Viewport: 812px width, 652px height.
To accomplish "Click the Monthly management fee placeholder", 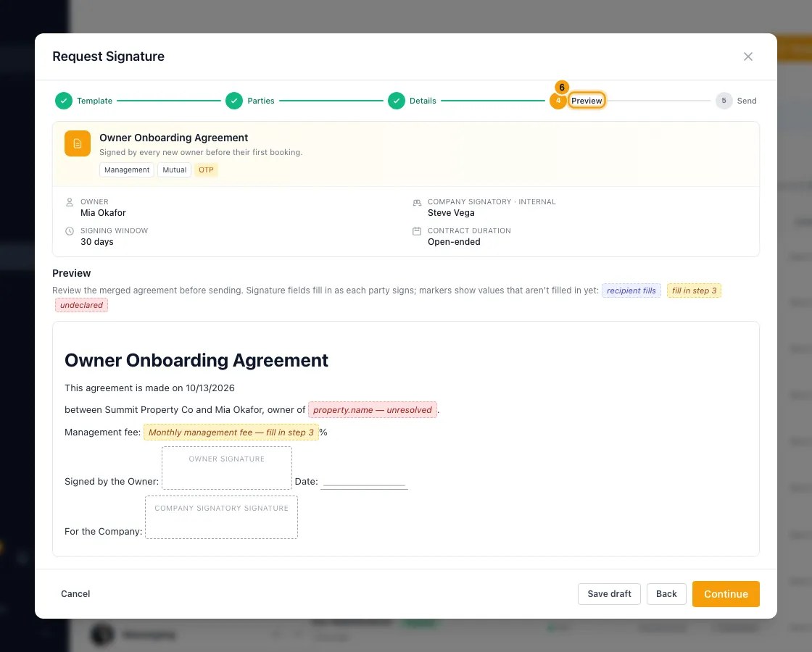I will (x=231, y=432).
